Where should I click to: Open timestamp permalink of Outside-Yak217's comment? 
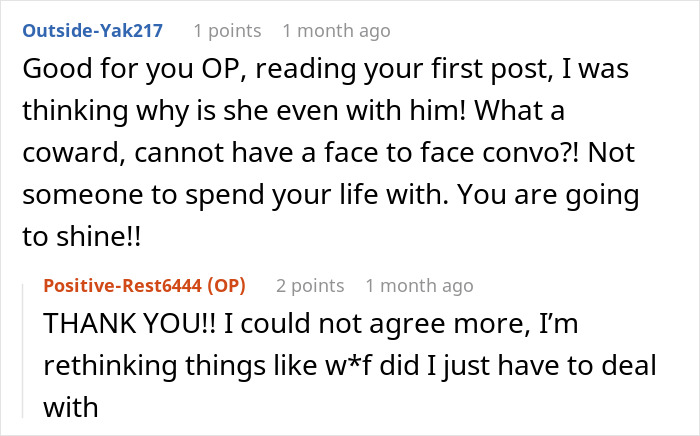337,31
